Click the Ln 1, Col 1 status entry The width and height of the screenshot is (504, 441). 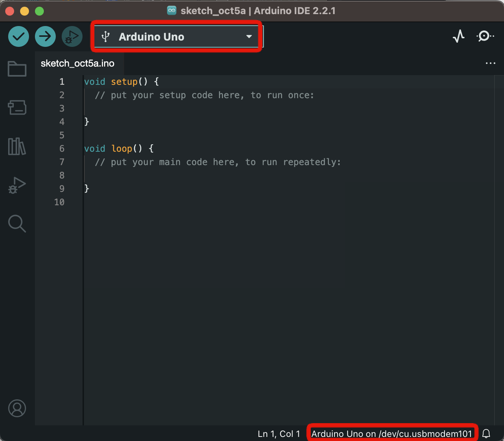(x=279, y=434)
